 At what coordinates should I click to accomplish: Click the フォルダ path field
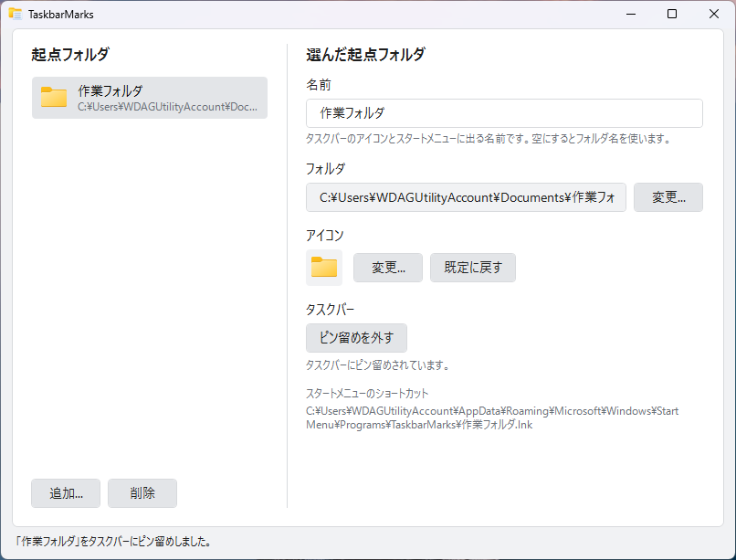(466, 197)
